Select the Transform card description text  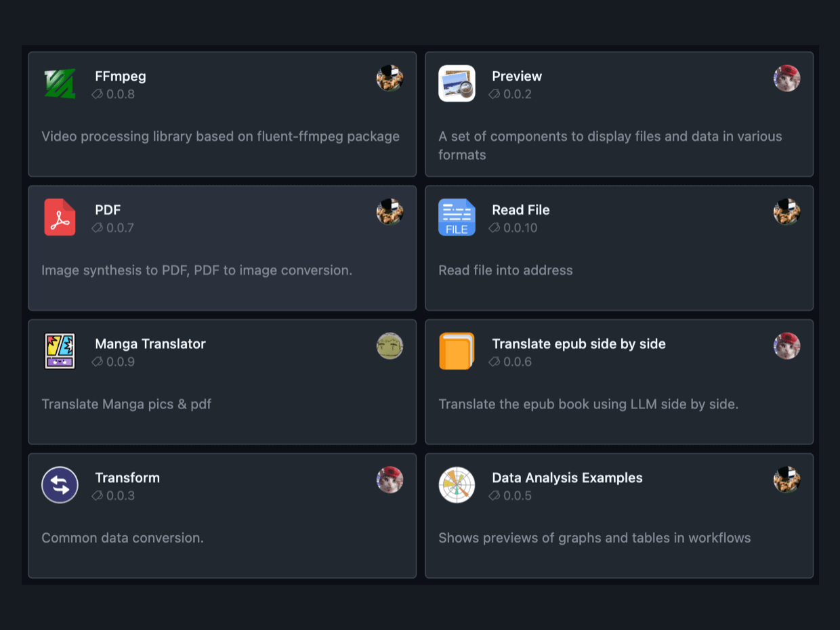[x=123, y=539]
